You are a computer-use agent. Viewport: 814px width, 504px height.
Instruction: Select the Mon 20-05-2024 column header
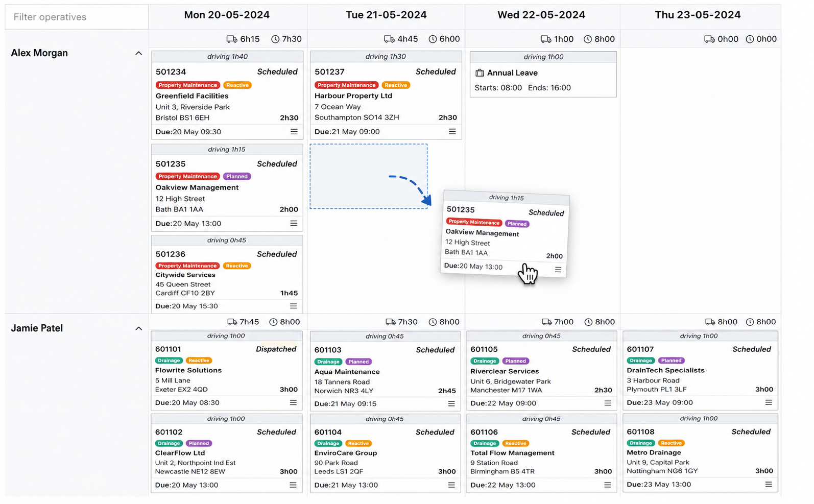[x=227, y=15]
